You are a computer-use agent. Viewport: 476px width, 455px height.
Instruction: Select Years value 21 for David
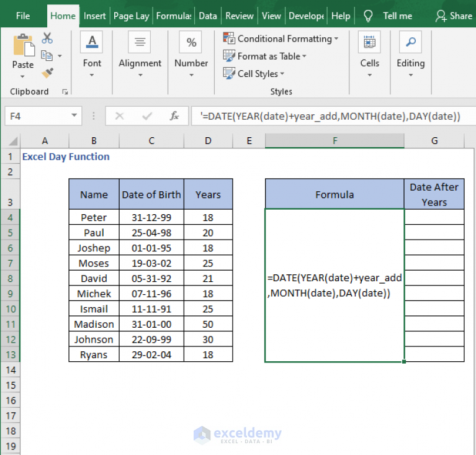[x=208, y=279]
